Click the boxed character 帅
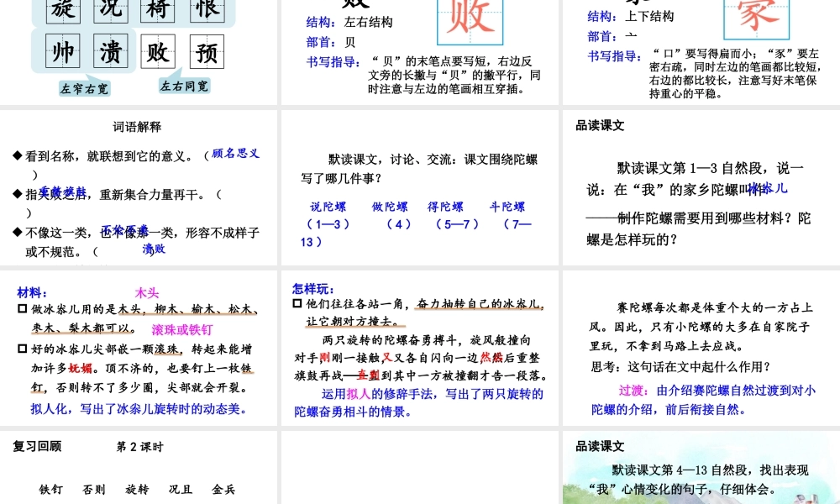The image size is (840, 504). (63, 51)
